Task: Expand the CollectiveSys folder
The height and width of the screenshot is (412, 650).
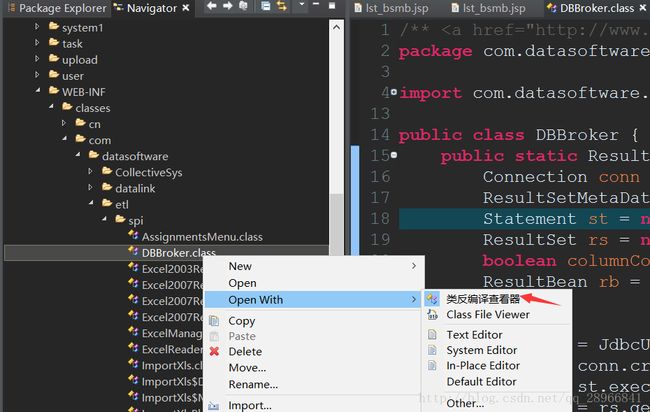Action: [x=90, y=171]
